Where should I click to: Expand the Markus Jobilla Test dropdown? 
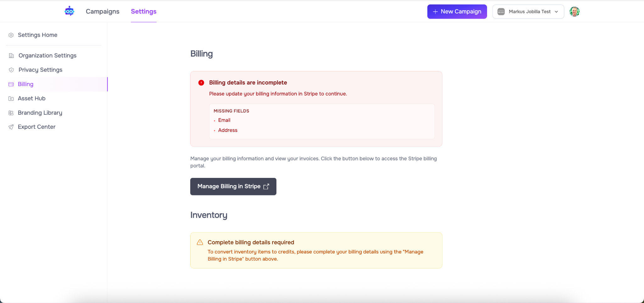click(x=528, y=12)
